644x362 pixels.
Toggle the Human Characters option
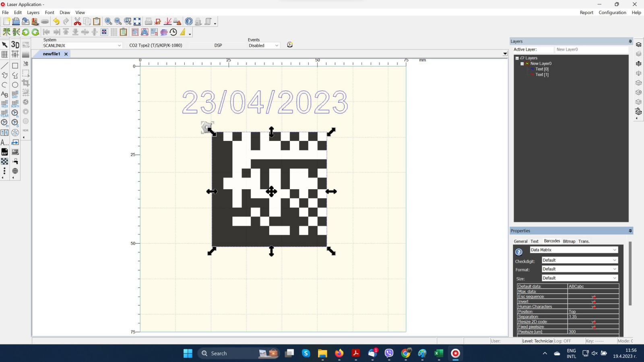click(x=593, y=306)
